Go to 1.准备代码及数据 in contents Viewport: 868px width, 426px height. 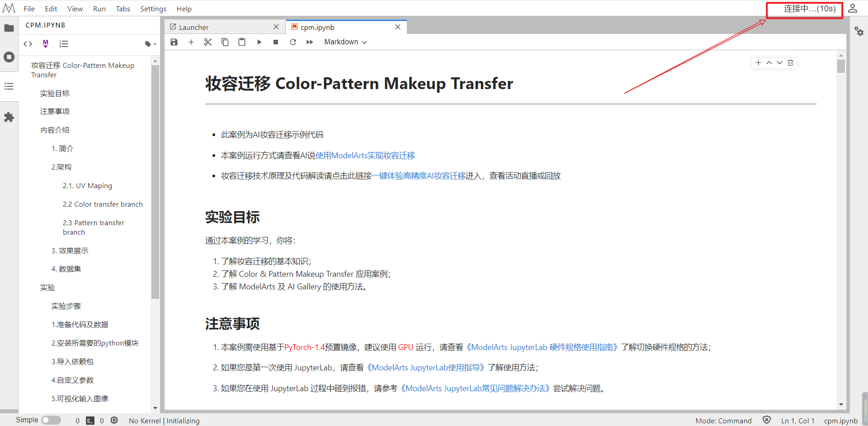point(80,324)
